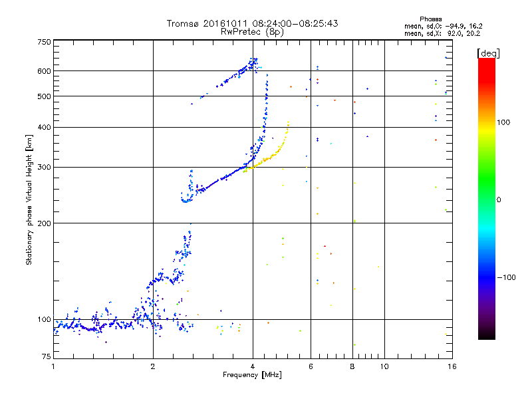Click the colorbar '-100' tick label
This screenshot has width=532, height=399.
506,277
